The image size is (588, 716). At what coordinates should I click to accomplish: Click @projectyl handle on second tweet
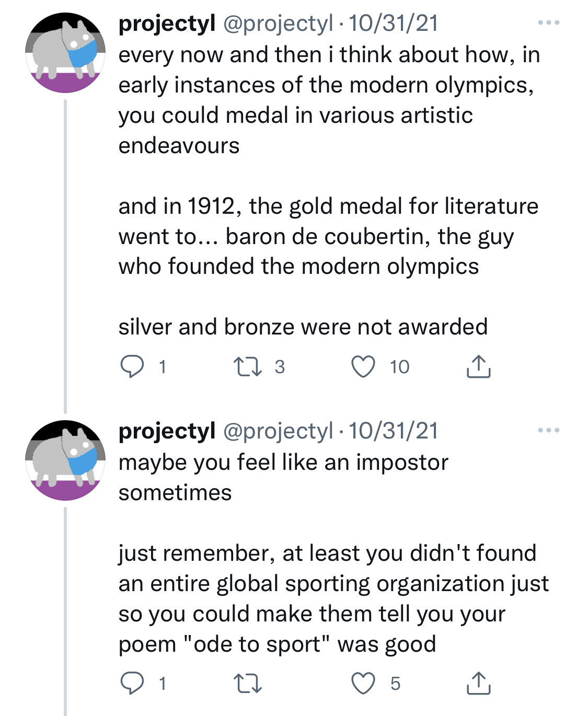tap(278, 431)
